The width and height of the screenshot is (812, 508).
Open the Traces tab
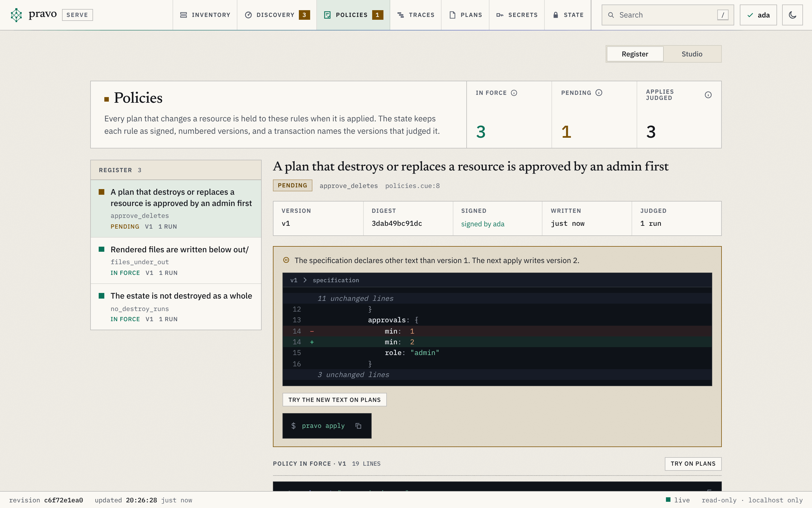415,15
